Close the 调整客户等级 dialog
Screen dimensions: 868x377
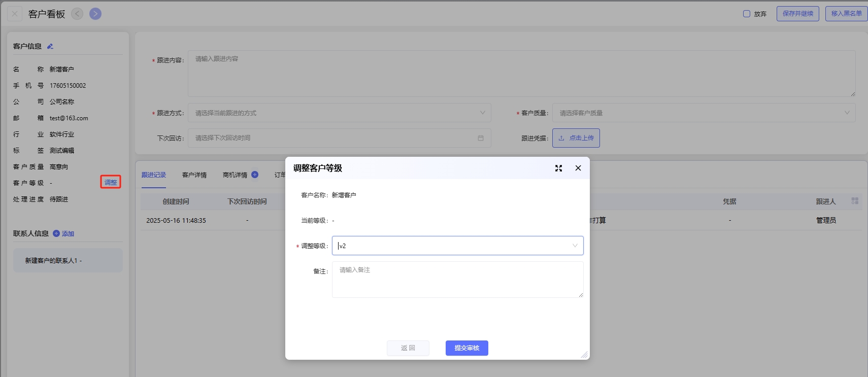(x=578, y=168)
